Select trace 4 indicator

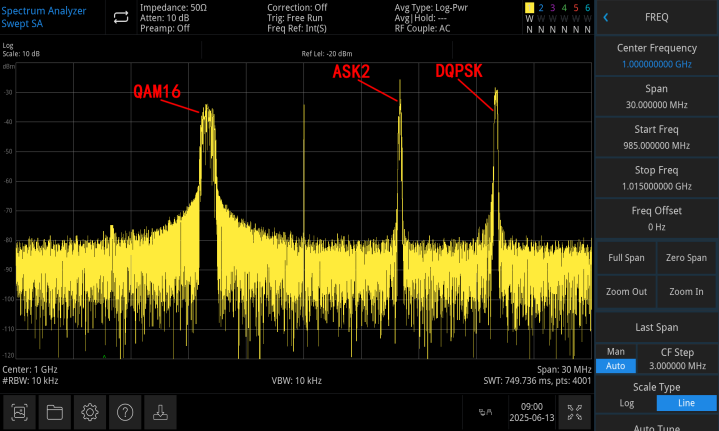[x=564, y=8]
